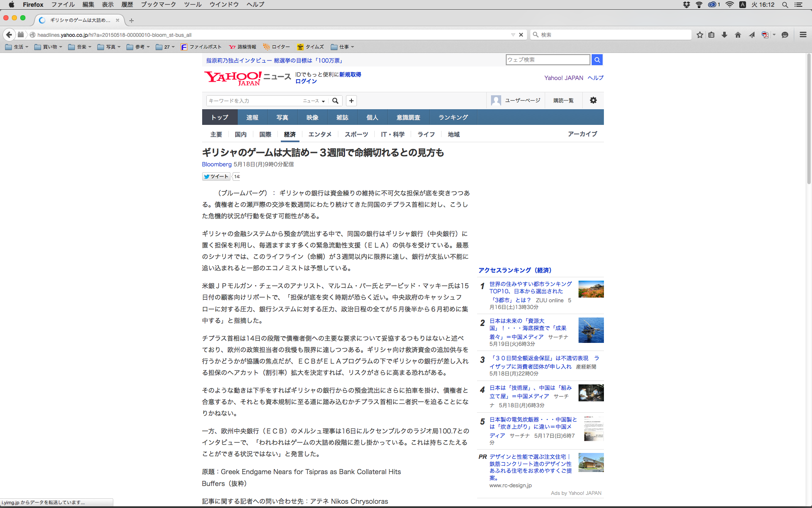Expand the ニュース search category dropdown
This screenshot has width=812, height=508.
click(314, 101)
